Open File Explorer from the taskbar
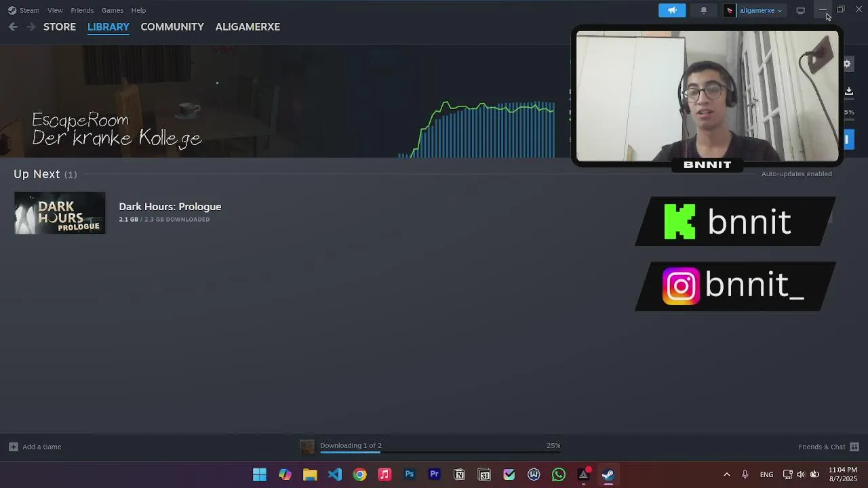868x488 pixels. point(310,474)
